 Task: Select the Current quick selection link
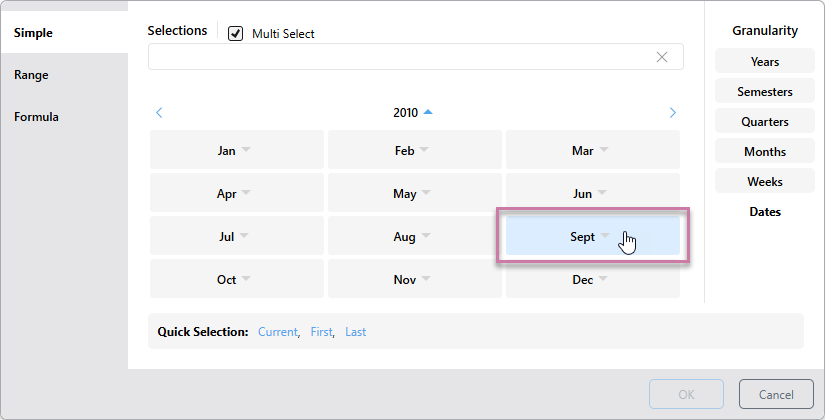pyautogui.click(x=277, y=331)
